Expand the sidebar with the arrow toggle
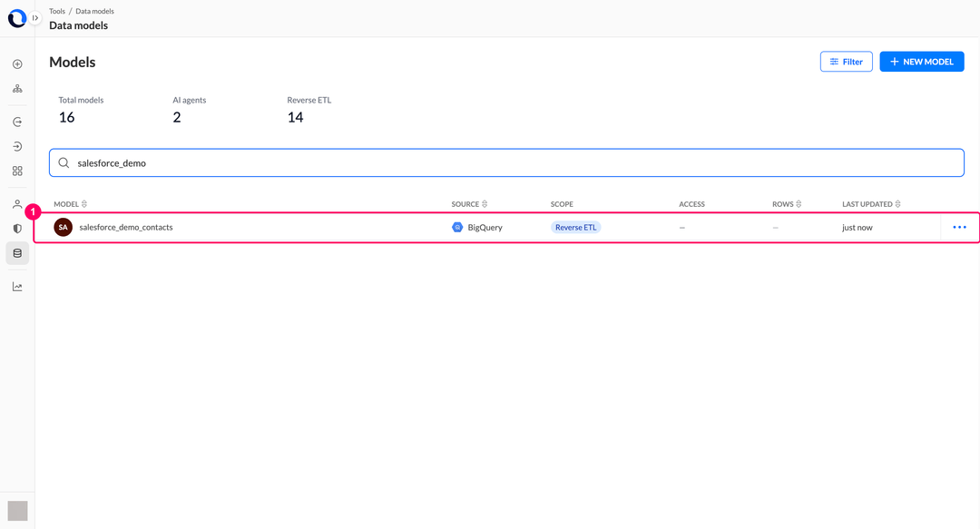 click(35, 18)
